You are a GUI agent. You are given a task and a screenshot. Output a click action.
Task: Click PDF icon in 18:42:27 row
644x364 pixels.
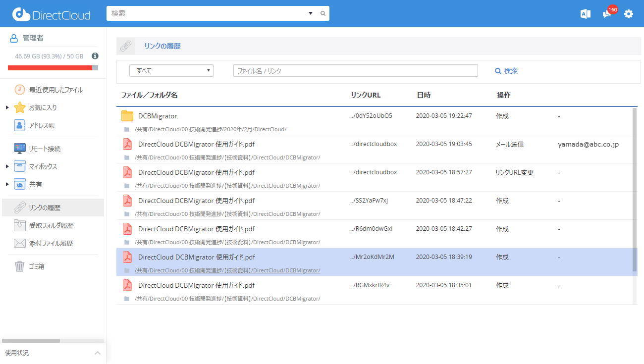coord(127,229)
